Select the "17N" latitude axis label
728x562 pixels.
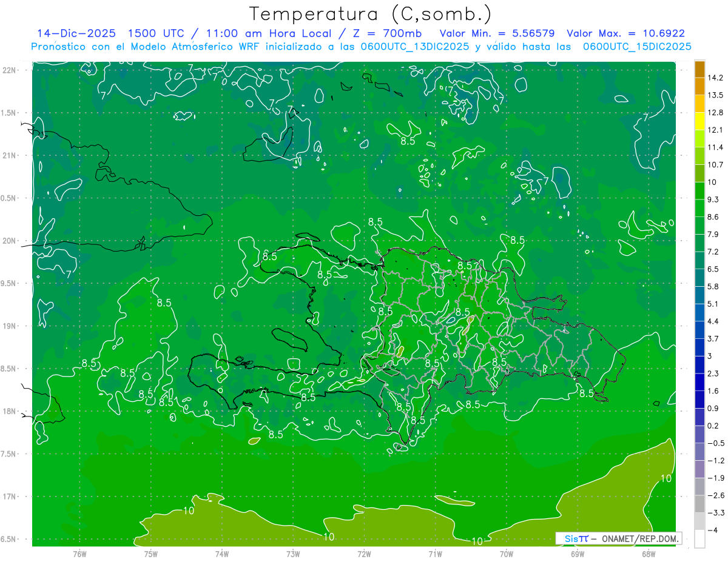pos(9,497)
